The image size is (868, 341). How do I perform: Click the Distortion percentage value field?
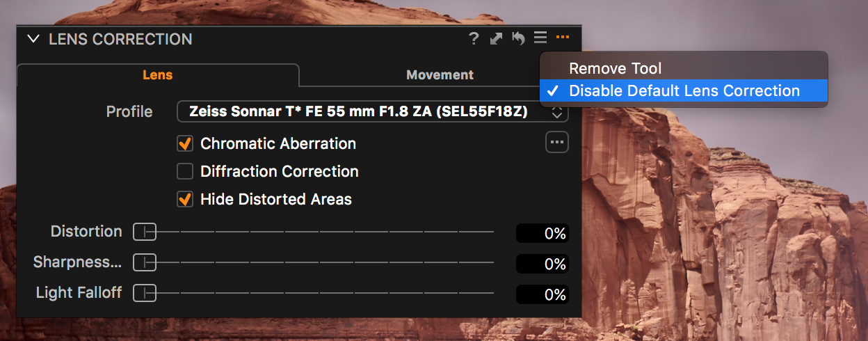tap(542, 233)
